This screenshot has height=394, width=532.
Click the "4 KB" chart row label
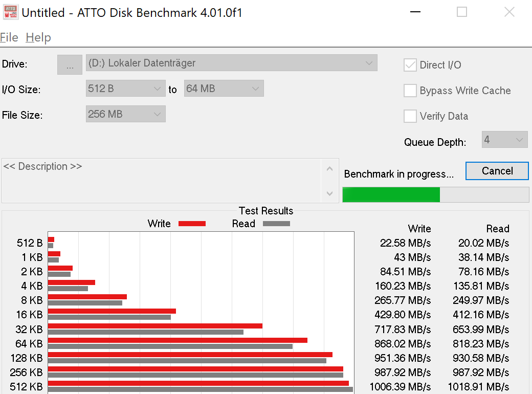(32, 286)
